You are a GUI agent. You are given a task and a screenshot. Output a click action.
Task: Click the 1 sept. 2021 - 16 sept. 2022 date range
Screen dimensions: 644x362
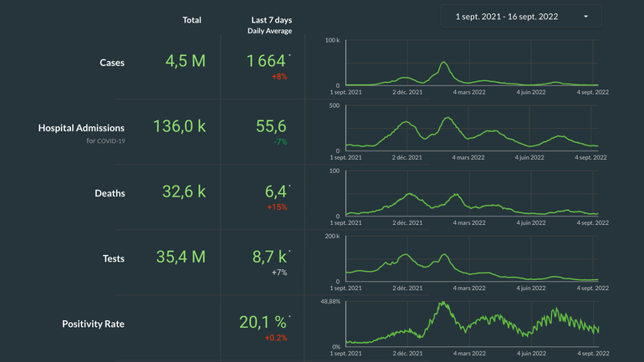(507, 16)
